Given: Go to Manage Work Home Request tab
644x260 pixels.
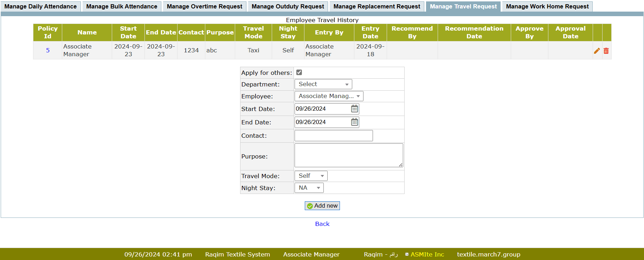Looking at the screenshot, I should (547, 7).
